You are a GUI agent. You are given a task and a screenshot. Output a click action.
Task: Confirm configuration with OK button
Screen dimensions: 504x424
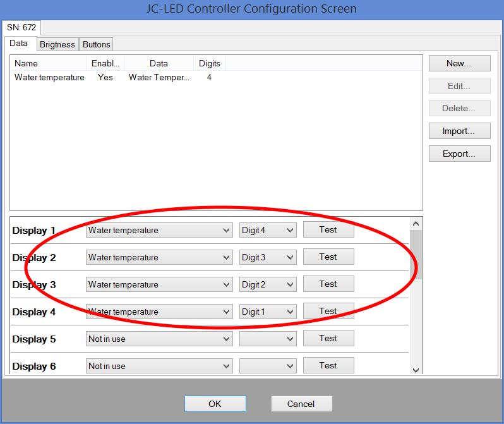[215, 404]
